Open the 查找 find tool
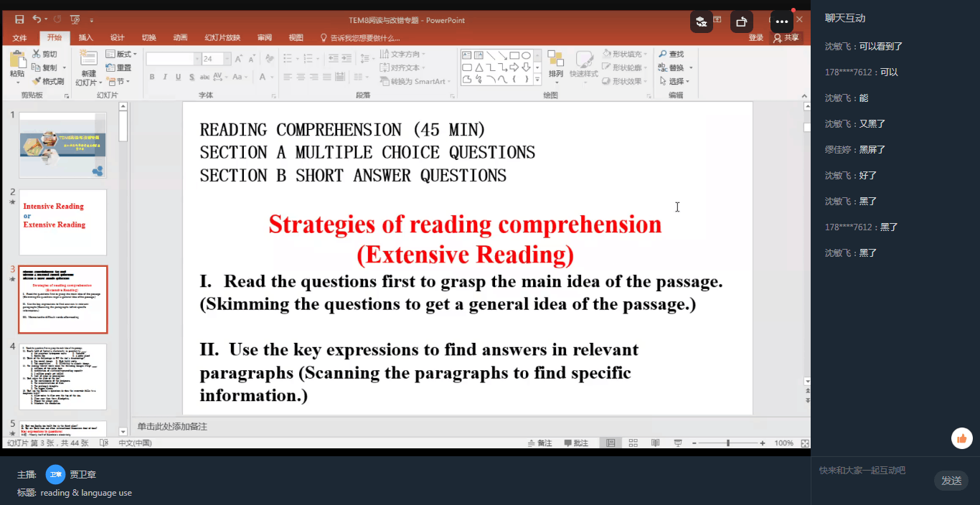This screenshot has width=980, height=505. 672,54
